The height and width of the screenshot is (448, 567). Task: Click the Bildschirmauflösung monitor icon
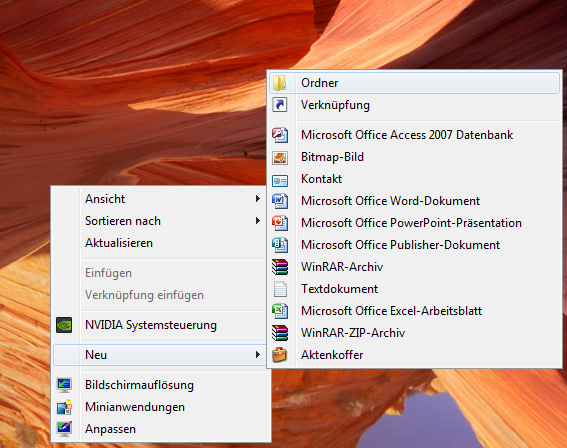click(x=64, y=385)
